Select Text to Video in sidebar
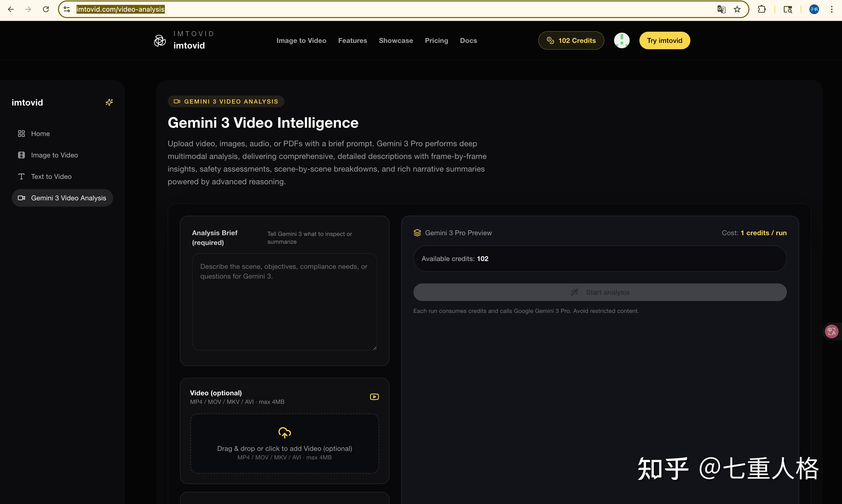Screen dimensions: 842x504 [x=51, y=177]
